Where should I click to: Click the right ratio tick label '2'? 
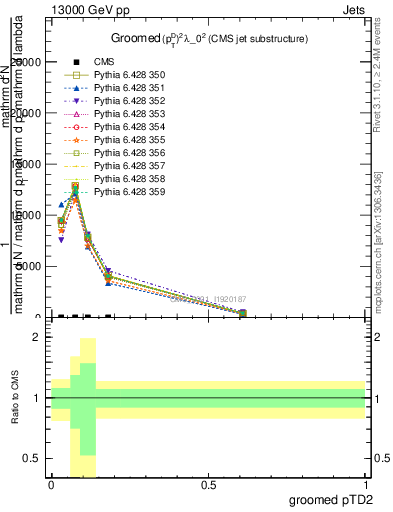(377, 337)
